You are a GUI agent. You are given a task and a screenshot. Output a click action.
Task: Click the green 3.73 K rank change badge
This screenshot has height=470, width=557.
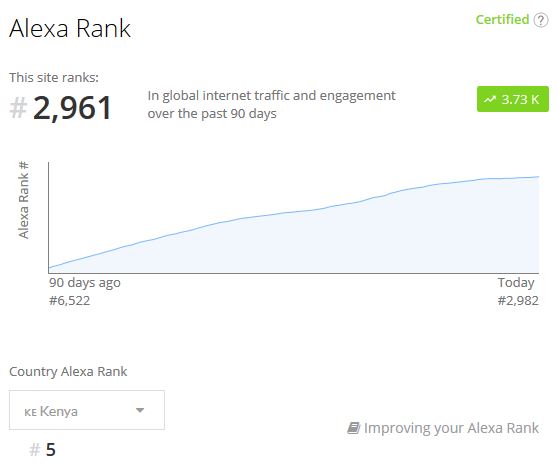pos(513,99)
